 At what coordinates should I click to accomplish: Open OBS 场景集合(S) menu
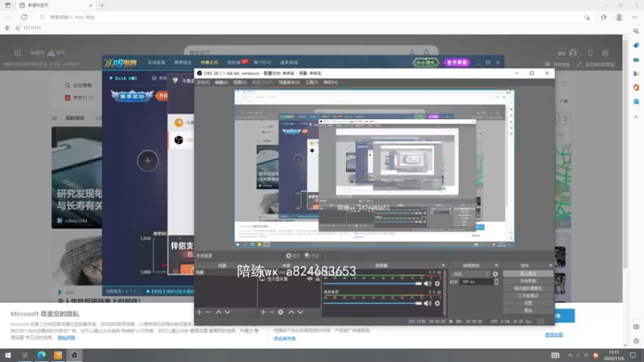(x=289, y=83)
